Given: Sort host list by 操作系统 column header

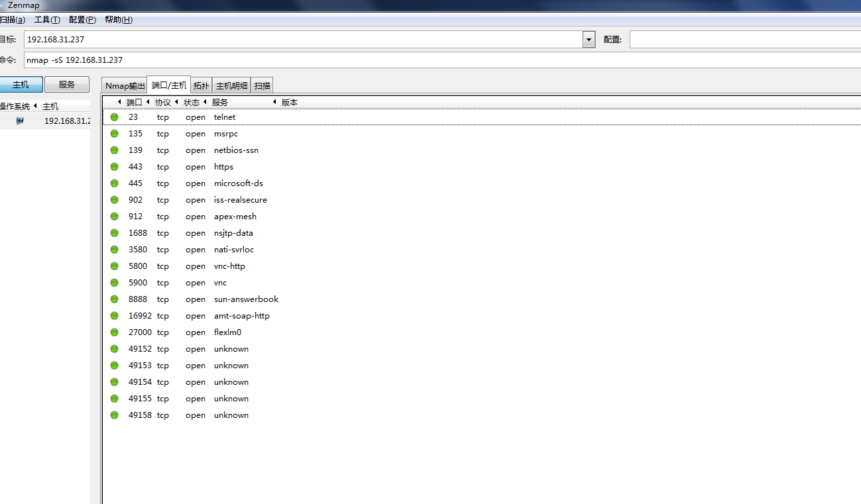Looking at the screenshot, I should (15, 106).
